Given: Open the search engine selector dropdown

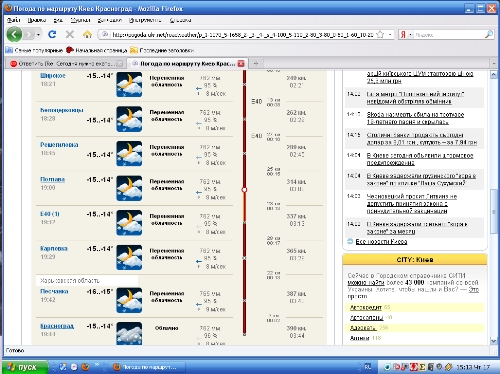Looking at the screenshot, I should [x=410, y=34].
